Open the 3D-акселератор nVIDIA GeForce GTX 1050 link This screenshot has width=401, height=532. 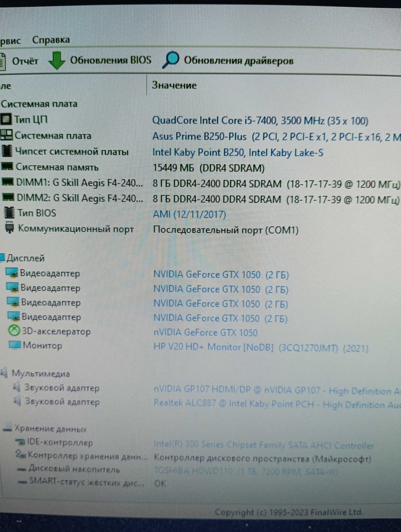click(x=206, y=333)
